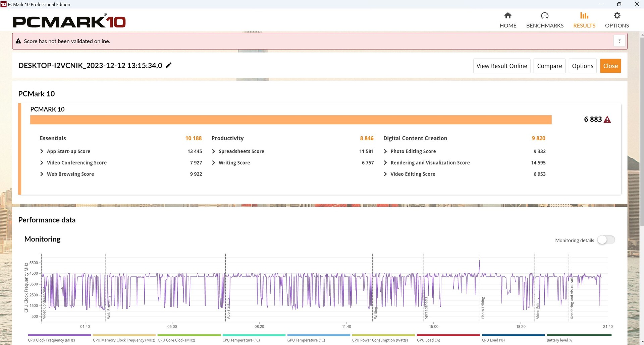Toggle CPU Load legend swatch
The image size is (644, 345).
click(x=513, y=335)
